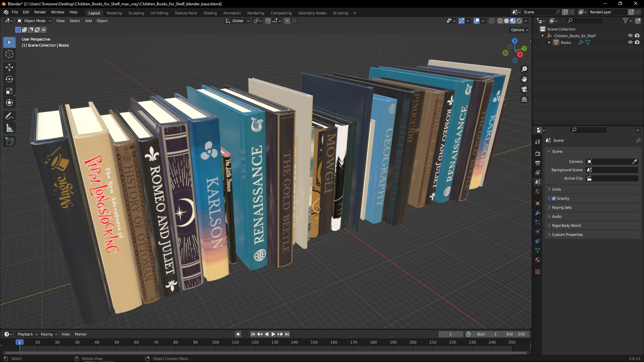Switch to wireframe viewport shading
644x362 pixels.
[500, 21]
